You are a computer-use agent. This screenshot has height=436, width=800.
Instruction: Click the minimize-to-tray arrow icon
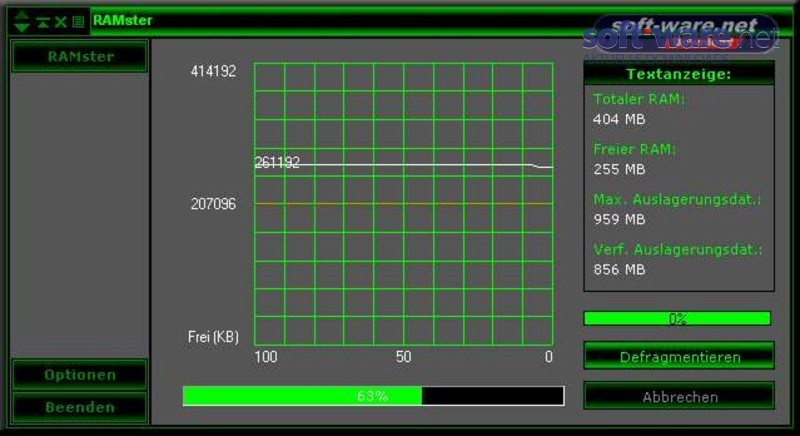[43, 22]
